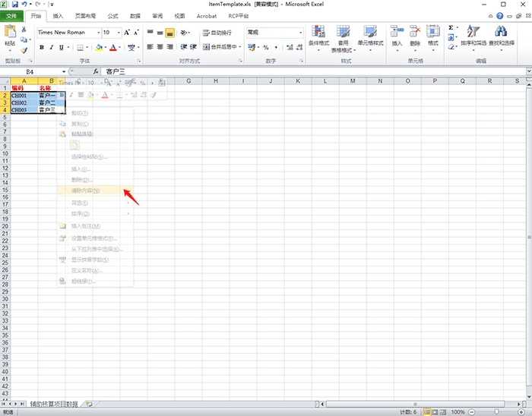Click the Save icon in quick access toolbar
Image resolution: width=532 pixels, height=416 pixels.
click(x=15, y=5)
